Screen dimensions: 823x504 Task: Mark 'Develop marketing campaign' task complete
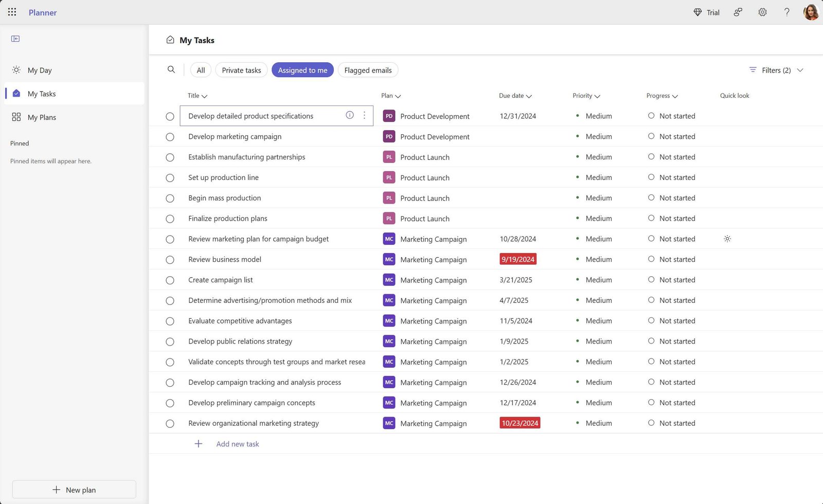170,137
